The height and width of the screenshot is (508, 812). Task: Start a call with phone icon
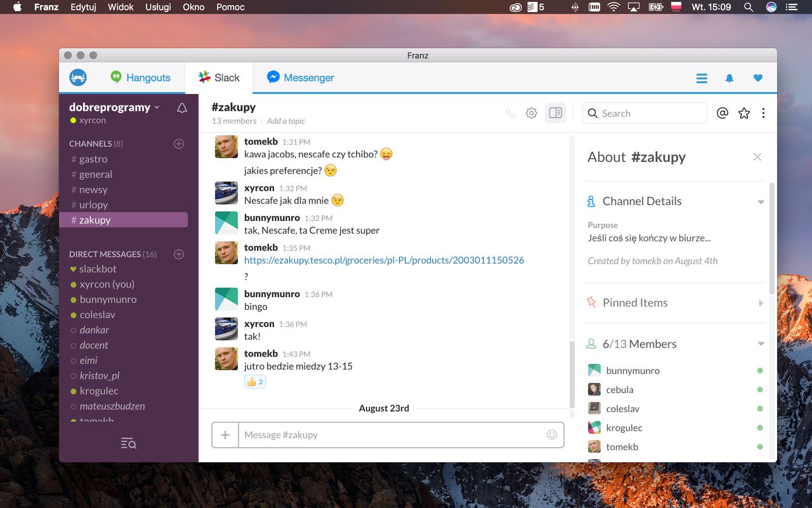[x=510, y=113]
